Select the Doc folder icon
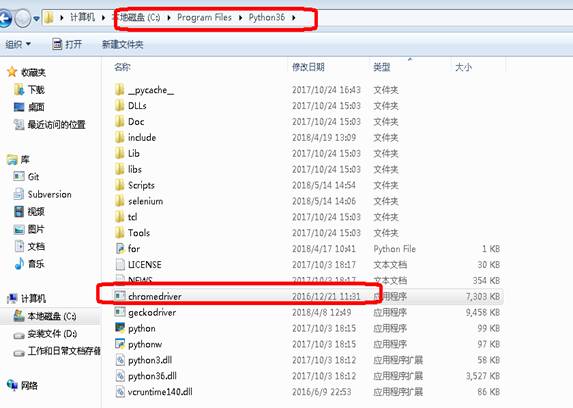 [x=119, y=121]
